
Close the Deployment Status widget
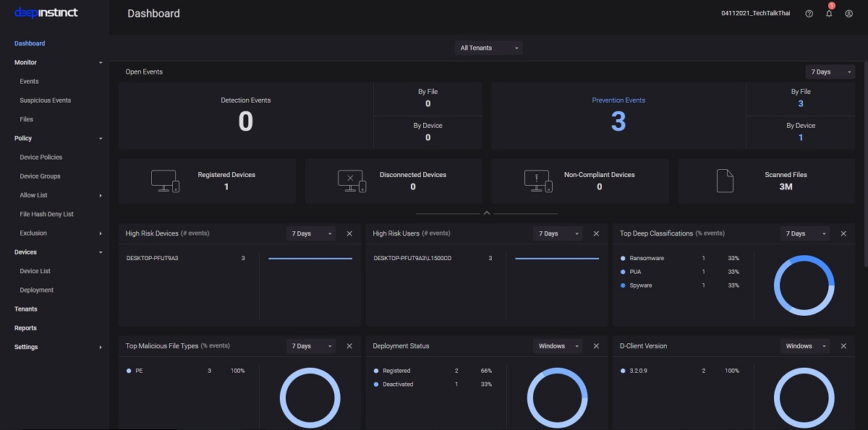click(596, 346)
